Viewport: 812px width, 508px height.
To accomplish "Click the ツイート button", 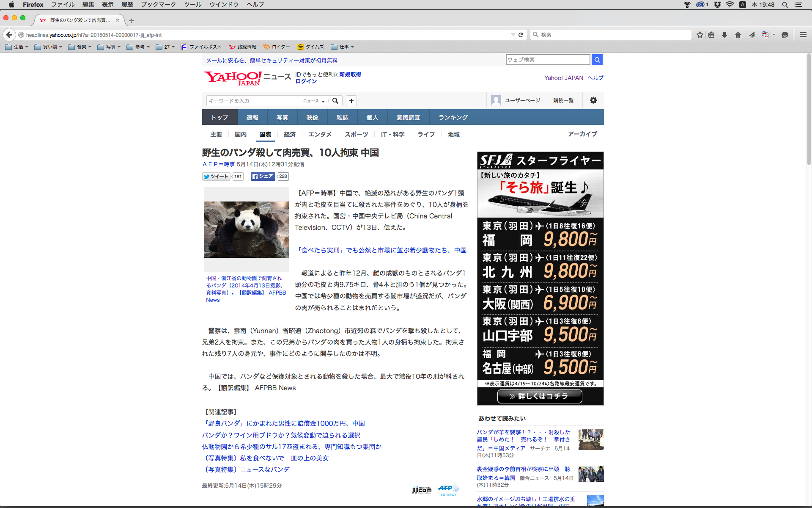I will pyautogui.click(x=216, y=177).
